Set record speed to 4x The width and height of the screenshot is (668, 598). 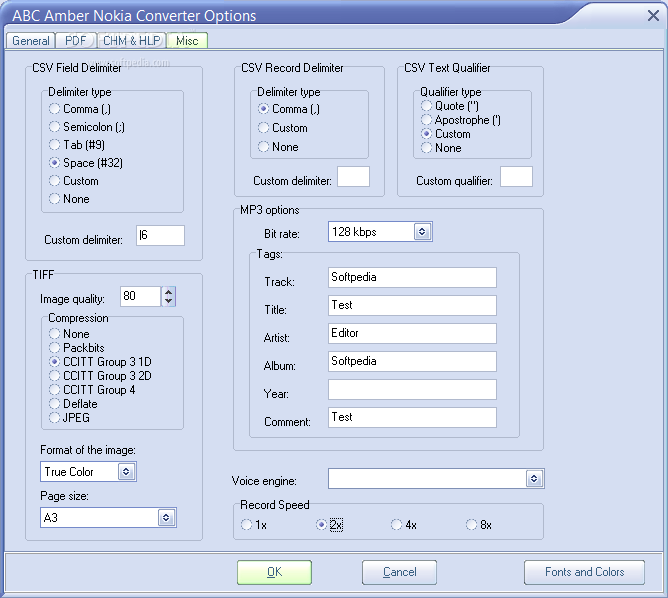coord(404,525)
